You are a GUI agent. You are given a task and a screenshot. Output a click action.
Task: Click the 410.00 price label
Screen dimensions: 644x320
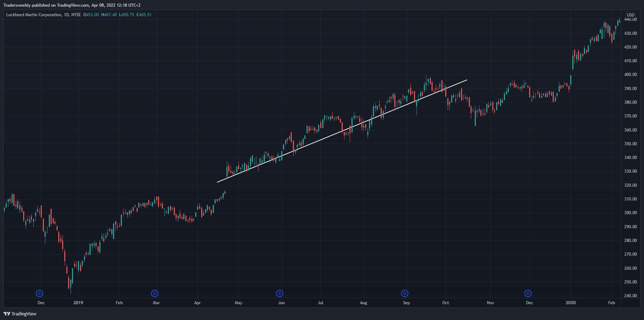tap(631, 61)
